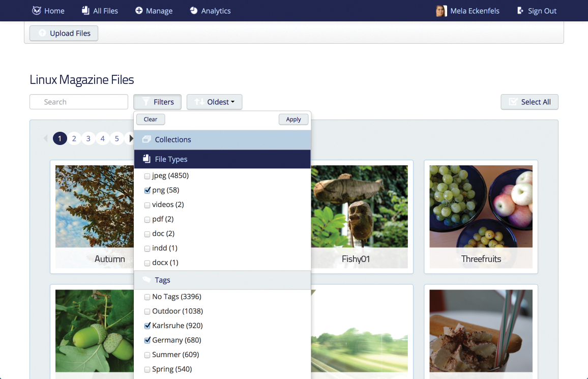Check the jpeg (4850) file type
Screen dimensions: 588x379
pos(147,176)
